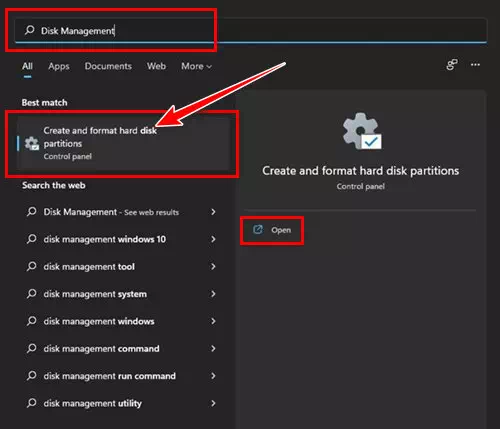Expand arrow for disk management windows 10
This screenshot has height=429, width=500.
point(213,239)
